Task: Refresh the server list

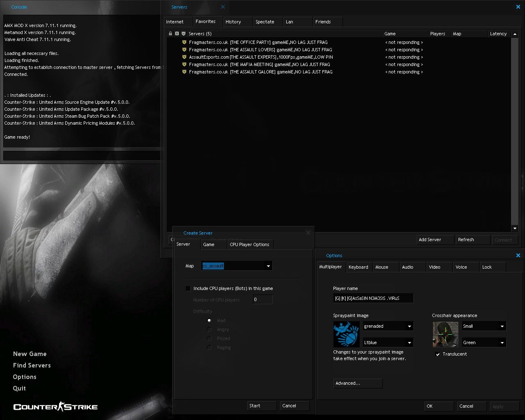Action: click(473, 240)
